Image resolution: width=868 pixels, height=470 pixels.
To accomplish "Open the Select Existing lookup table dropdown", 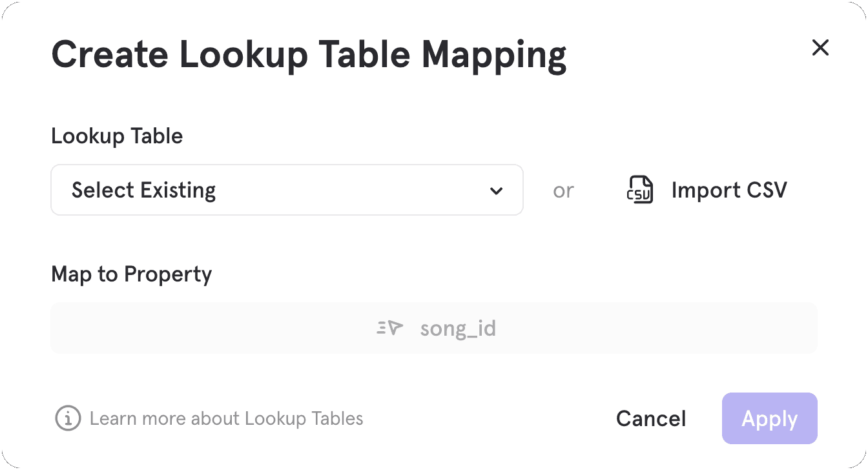I will point(287,190).
